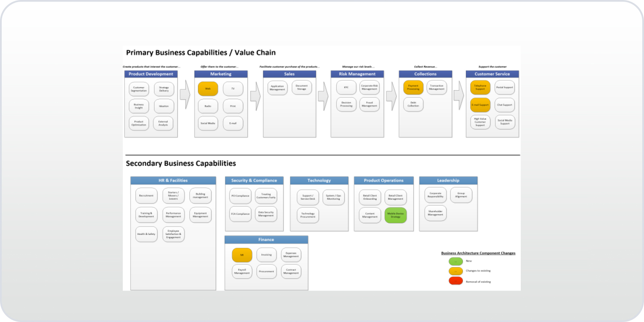Select the Debt Collection capability
The width and height of the screenshot is (644, 322).
pos(413,104)
